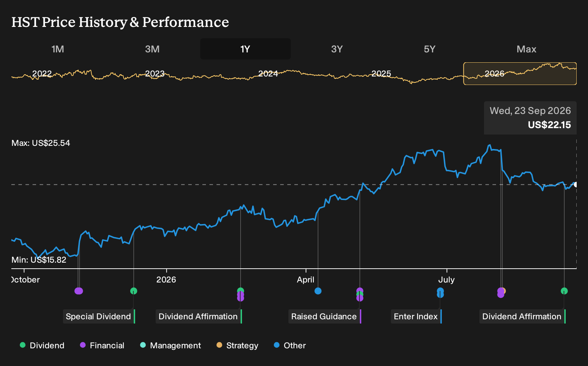Click the 2025 label in overview
The height and width of the screenshot is (366, 588).
(x=381, y=74)
